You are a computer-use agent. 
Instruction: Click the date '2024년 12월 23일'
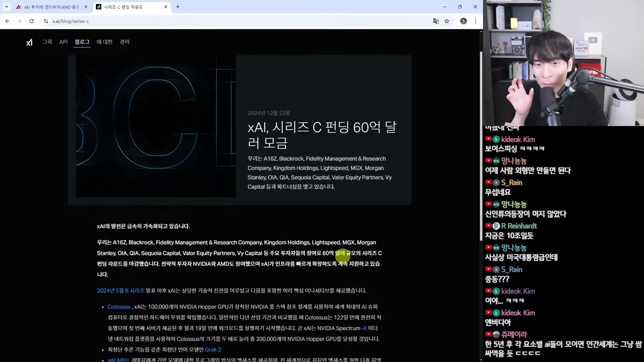pyautogui.click(x=269, y=113)
